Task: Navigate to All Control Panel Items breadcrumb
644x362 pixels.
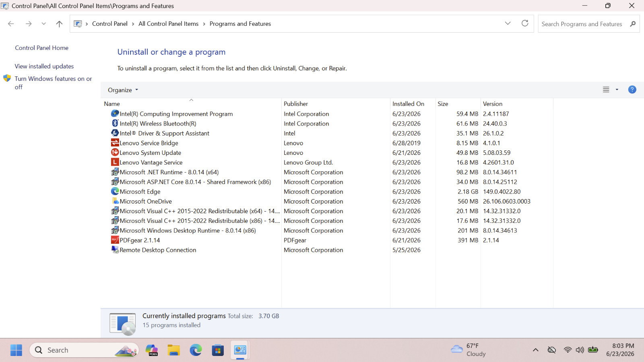Action: [169, 24]
